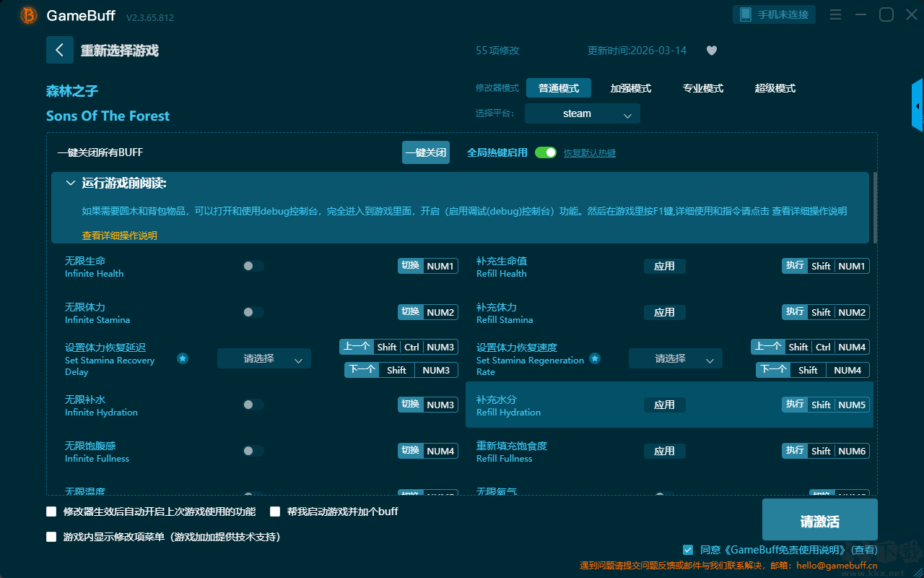Click 恢复默认热键 link
The image size is (924, 578).
point(590,153)
